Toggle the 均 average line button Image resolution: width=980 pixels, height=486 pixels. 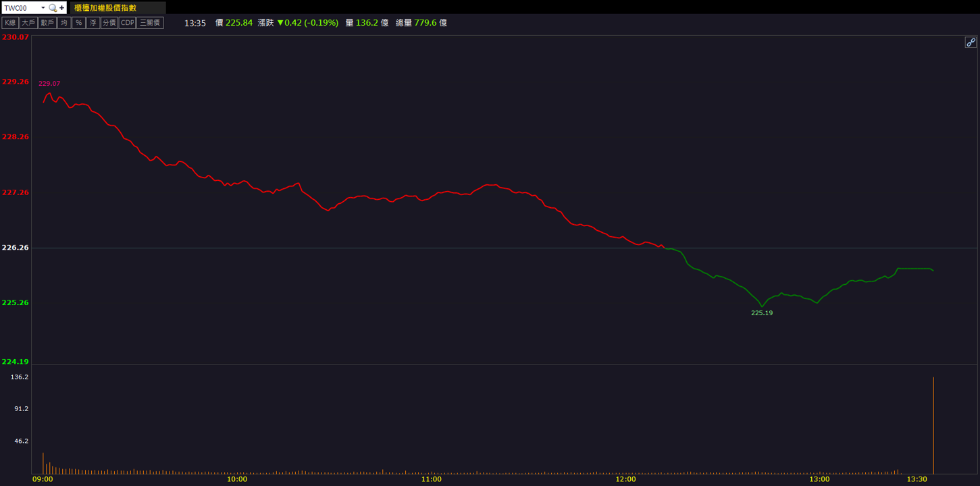point(63,23)
